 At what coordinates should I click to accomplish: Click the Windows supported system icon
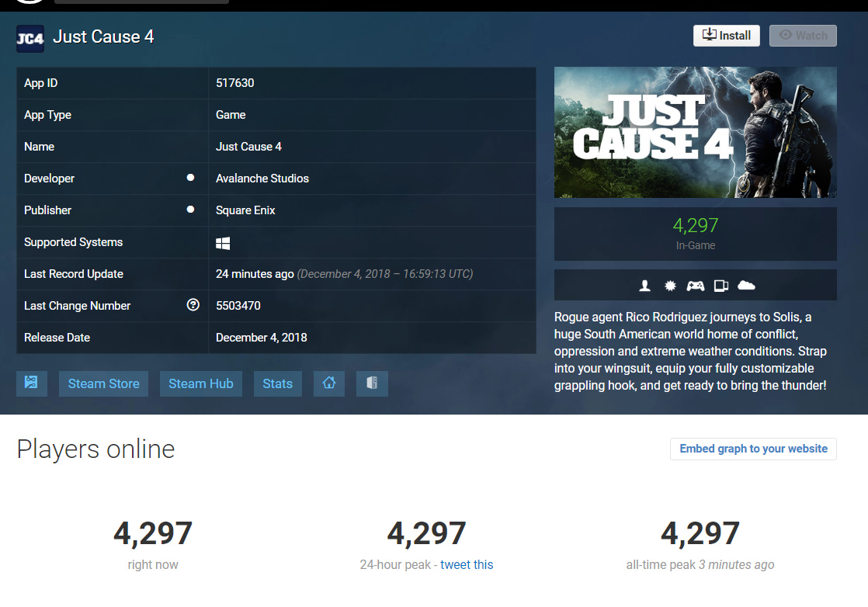223,243
